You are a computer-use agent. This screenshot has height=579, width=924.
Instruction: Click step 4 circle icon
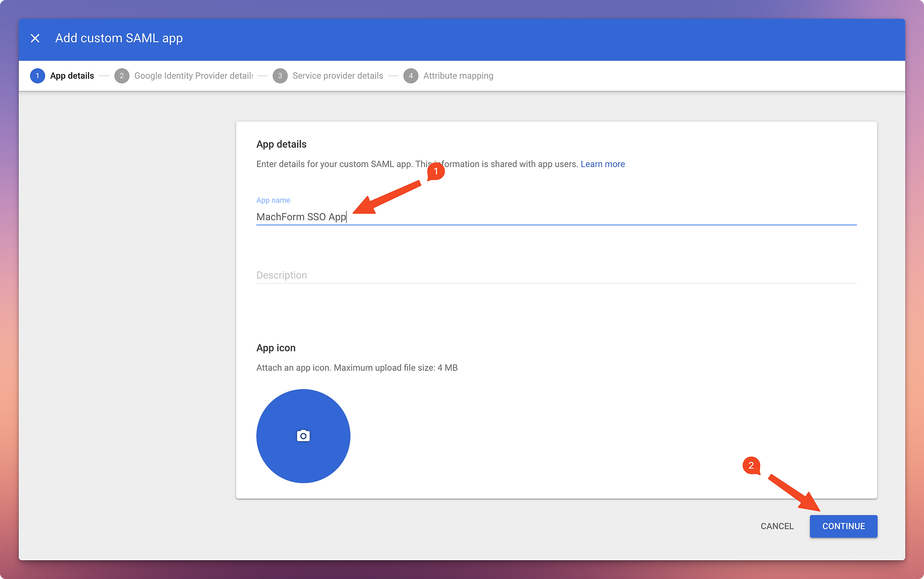pos(410,76)
